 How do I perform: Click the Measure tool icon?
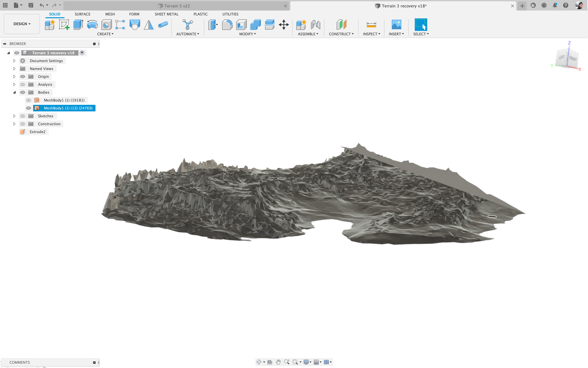coord(371,25)
